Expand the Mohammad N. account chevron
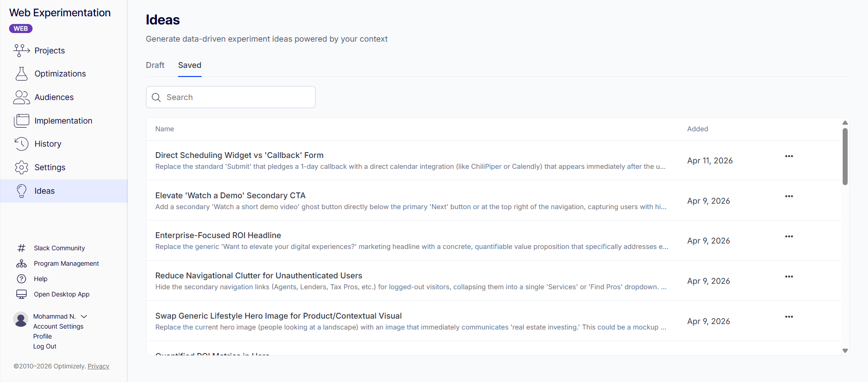The image size is (868, 382). point(84,316)
